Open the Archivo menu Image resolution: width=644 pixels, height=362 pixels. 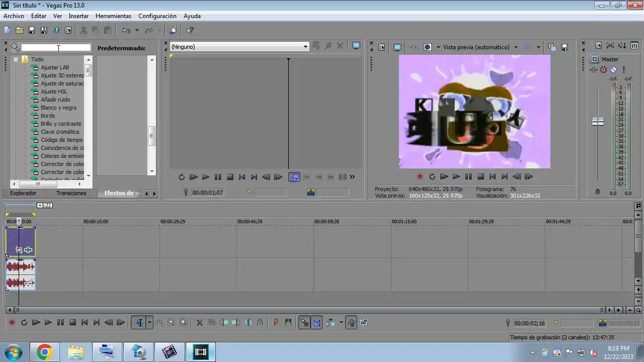point(14,16)
